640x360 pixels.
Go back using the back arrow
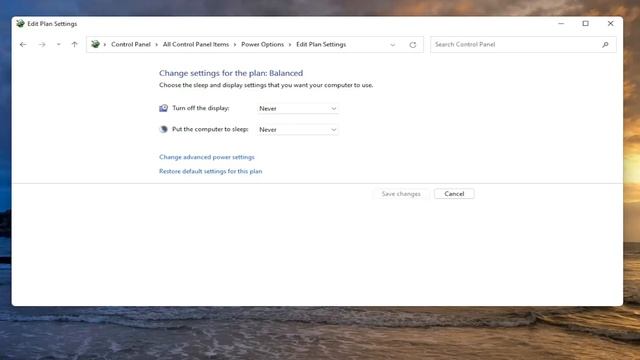coord(23,44)
